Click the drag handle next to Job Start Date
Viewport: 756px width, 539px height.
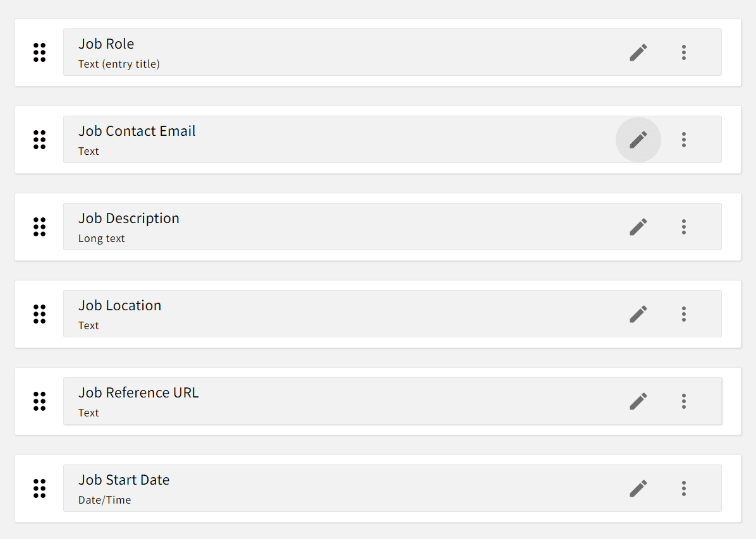tap(39, 488)
